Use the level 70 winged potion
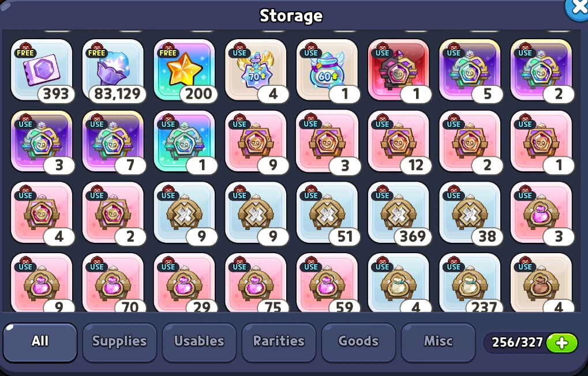This screenshot has width=588, height=376. (x=256, y=70)
